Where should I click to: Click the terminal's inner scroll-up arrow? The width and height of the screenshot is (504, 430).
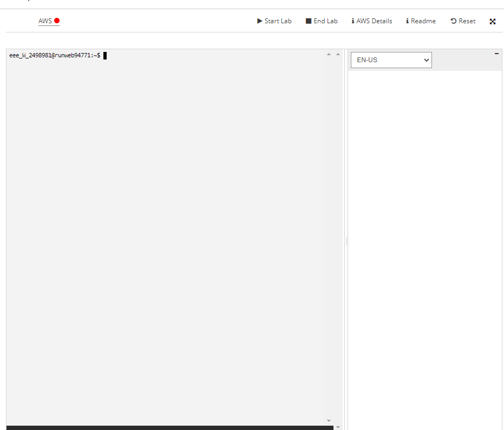click(329, 54)
